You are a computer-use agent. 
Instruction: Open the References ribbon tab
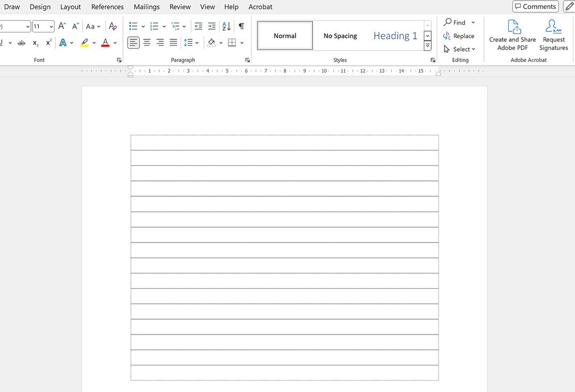click(x=107, y=7)
